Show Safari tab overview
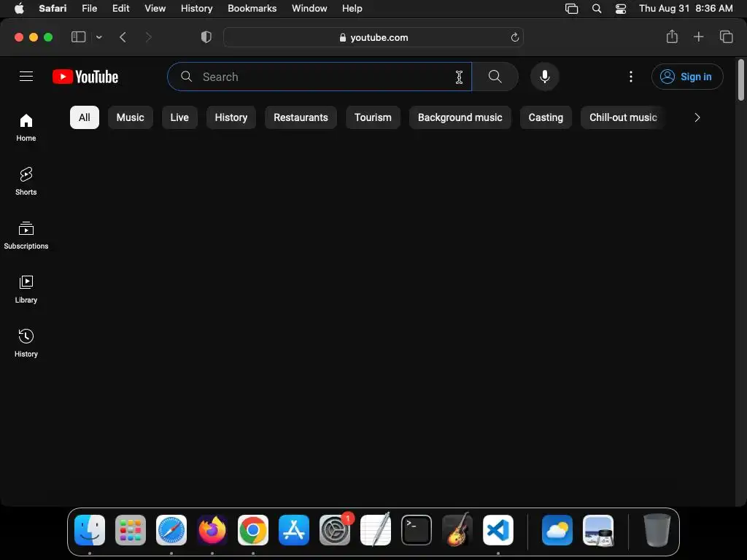The height and width of the screenshot is (560, 747). (726, 36)
